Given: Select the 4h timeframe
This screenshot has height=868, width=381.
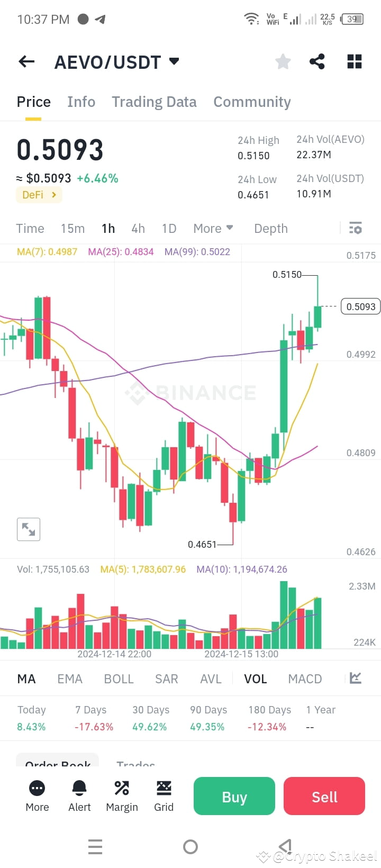Looking at the screenshot, I should pyautogui.click(x=138, y=228).
